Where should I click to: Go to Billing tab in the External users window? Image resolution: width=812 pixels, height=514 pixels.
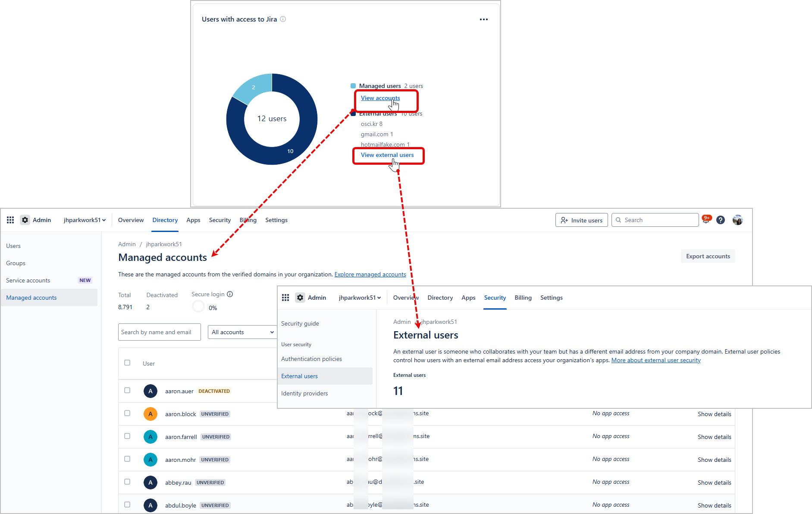pos(523,298)
